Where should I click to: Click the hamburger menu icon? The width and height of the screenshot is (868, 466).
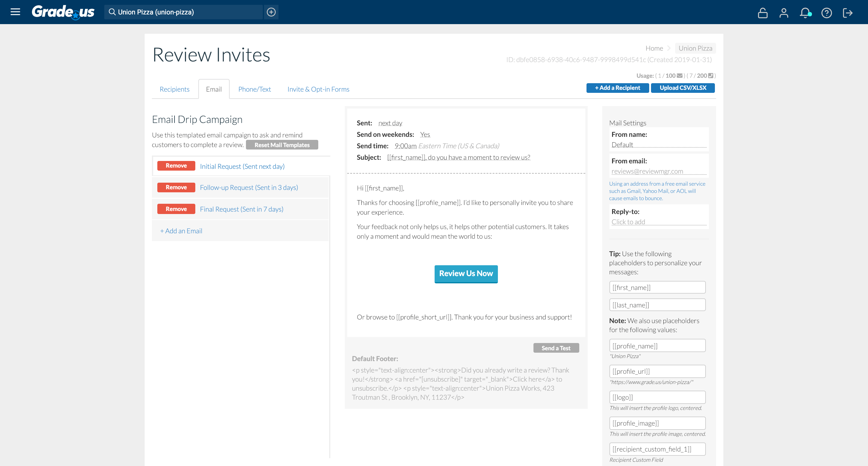point(15,12)
